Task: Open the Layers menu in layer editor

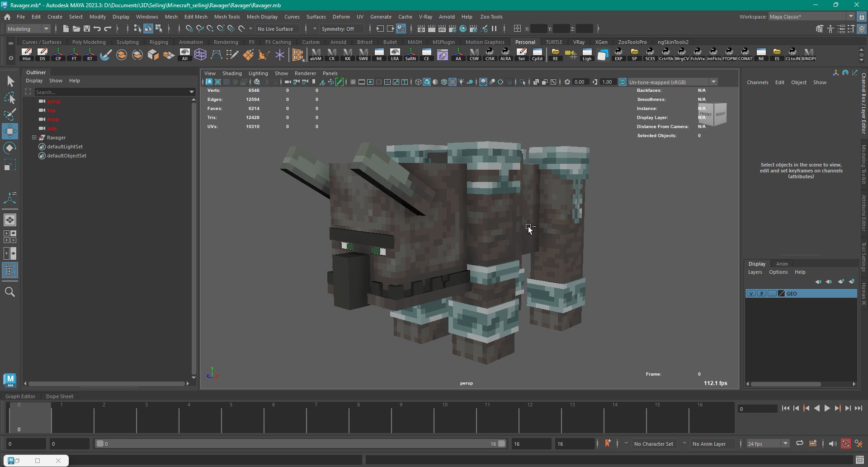Action: (755, 272)
